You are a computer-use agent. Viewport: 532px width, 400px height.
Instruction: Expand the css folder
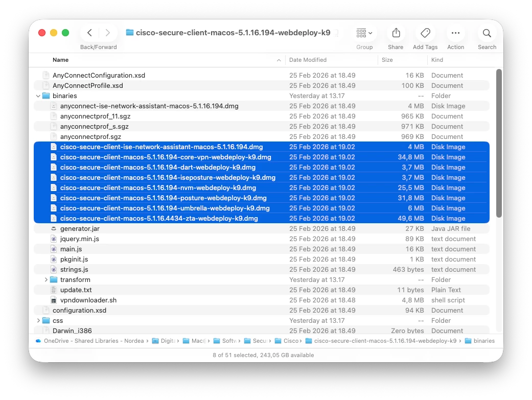pos(38,321)
